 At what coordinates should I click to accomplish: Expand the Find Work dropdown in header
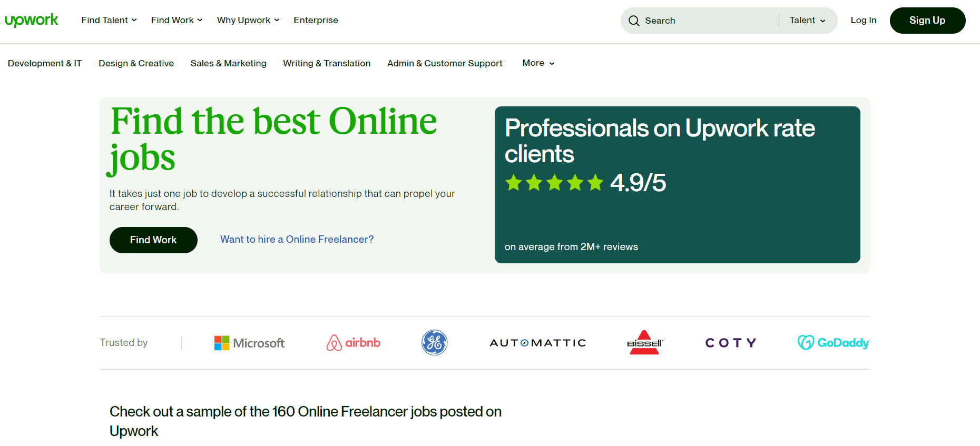click(x=177, y=20)
